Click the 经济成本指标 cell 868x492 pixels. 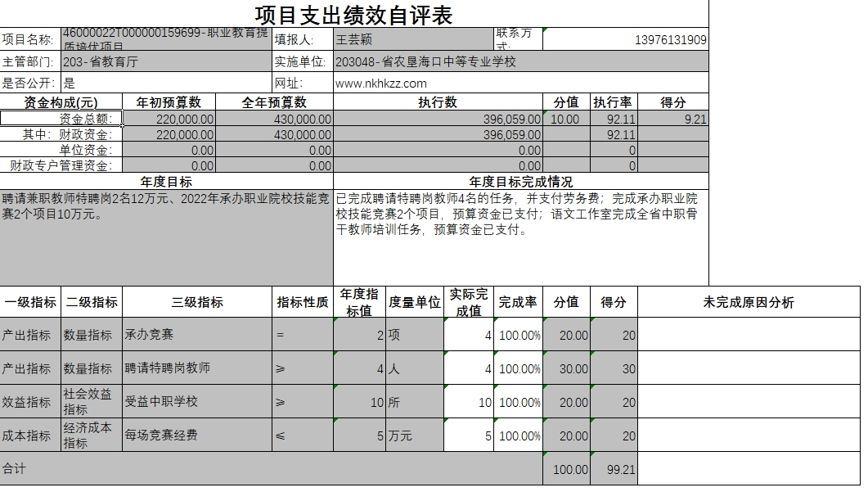click(92, 435)
